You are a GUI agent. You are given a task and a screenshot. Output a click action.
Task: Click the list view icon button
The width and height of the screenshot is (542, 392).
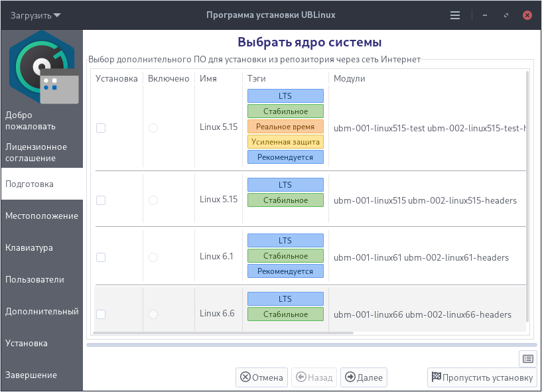click(528, 359)
